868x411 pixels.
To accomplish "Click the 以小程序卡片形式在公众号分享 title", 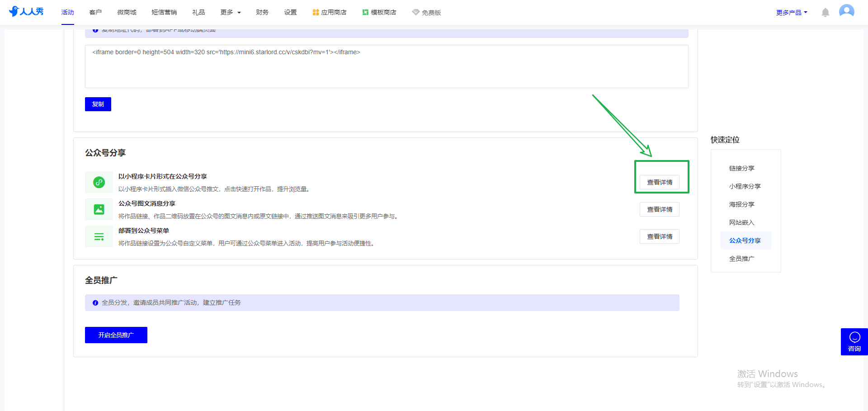I will 163,176.
